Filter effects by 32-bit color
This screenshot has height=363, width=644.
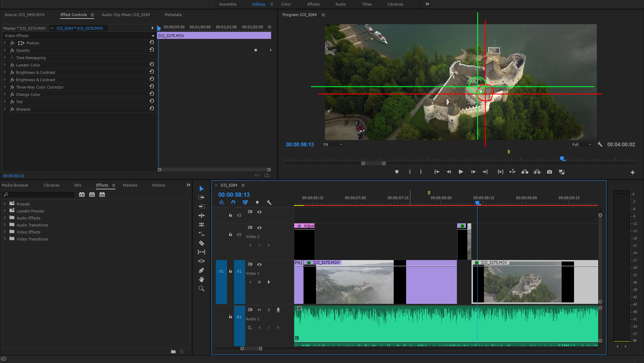click(x=92, y=195)
